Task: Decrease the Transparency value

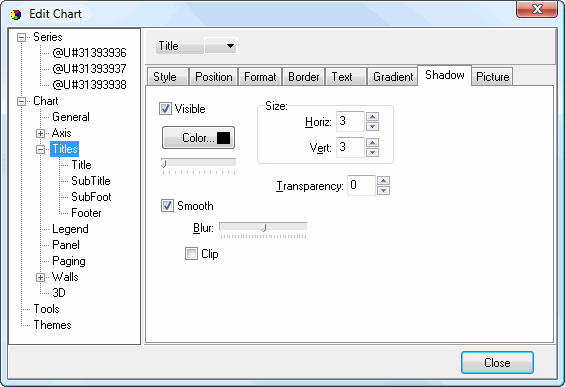Action: tap(383, 191)
